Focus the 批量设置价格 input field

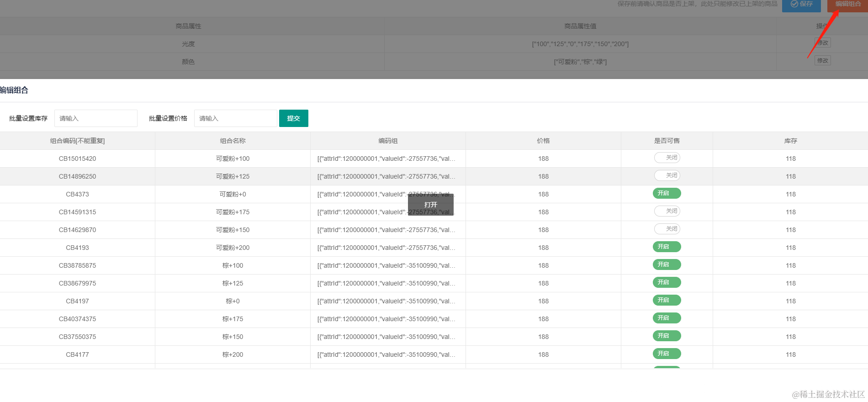point(236,118)
